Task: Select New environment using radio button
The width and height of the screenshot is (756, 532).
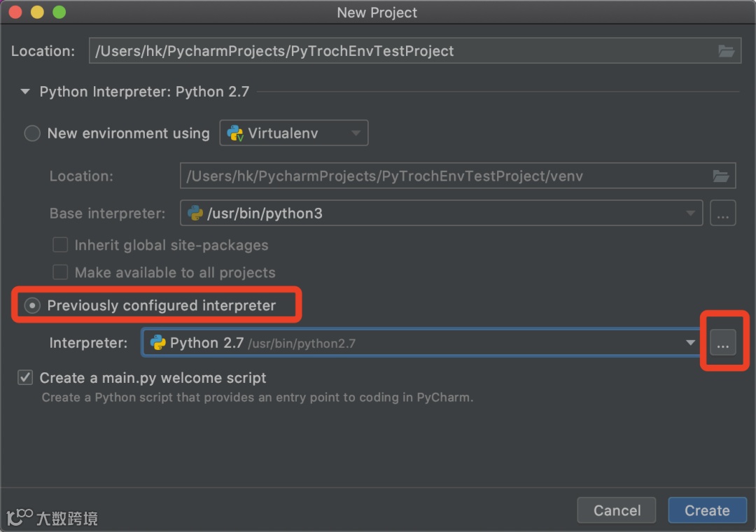Action: (32, 133)
